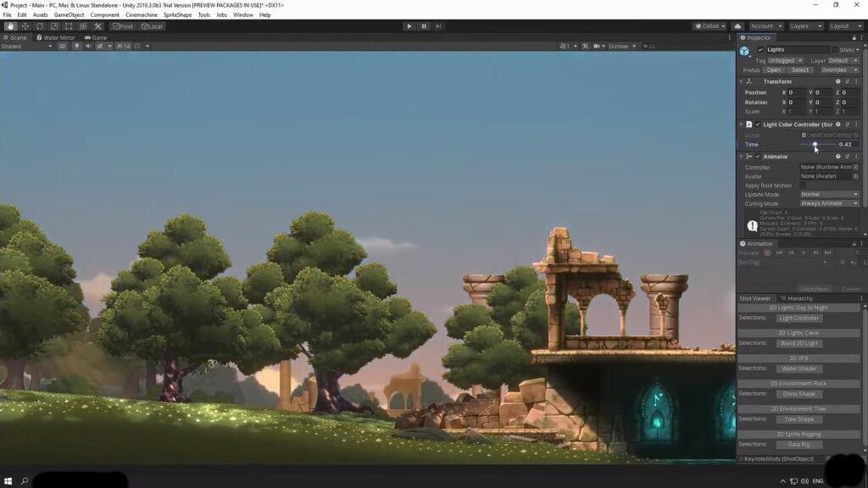This screenshot has width=868, height=488.
Task: Open prefab Overrides dropdown
Action: (839, 70)
